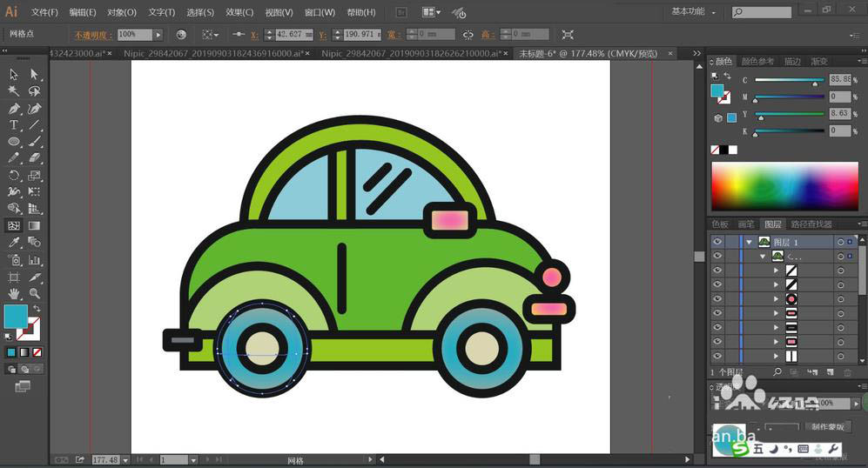Select the Zoom magnifier tool
The width and height of the screenshot is (868, 468).
34,293
